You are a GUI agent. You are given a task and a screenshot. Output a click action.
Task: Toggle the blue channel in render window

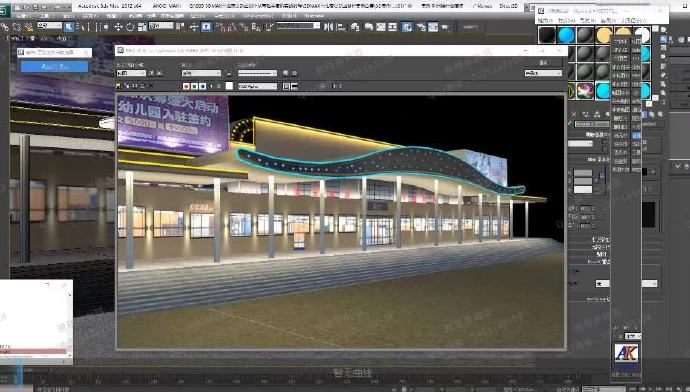(202, 86)
